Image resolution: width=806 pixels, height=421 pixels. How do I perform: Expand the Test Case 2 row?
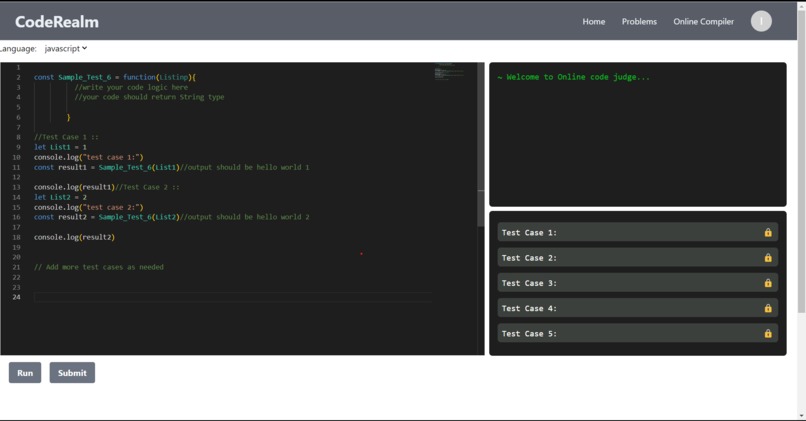pyautogui.click(x=637, y=258)
